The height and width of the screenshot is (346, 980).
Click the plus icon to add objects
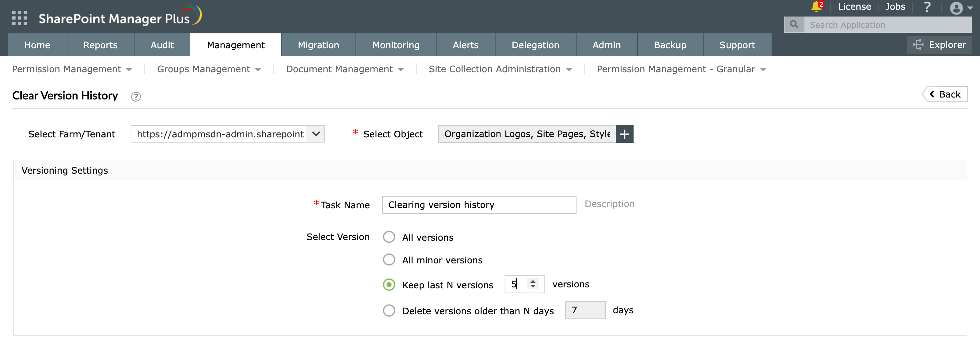(624, 134)
